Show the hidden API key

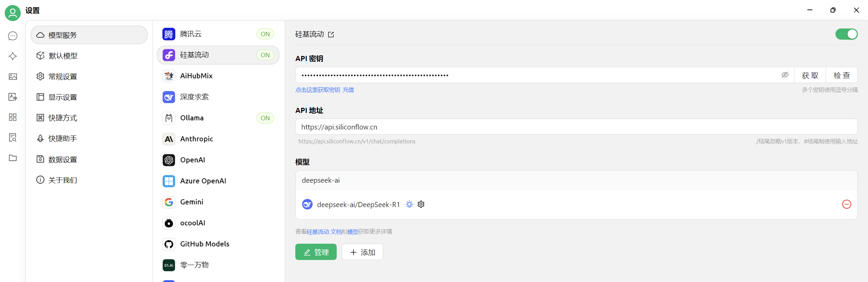tap(785, 75)
